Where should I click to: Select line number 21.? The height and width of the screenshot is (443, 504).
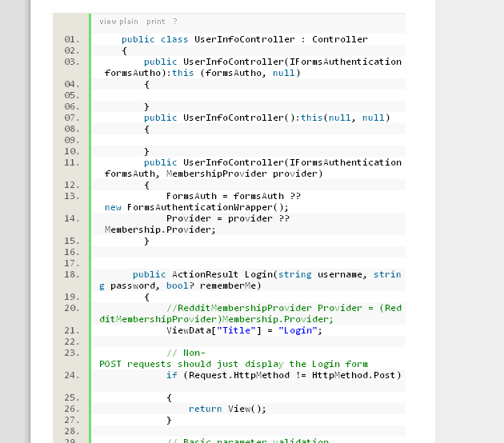[72, 330]
